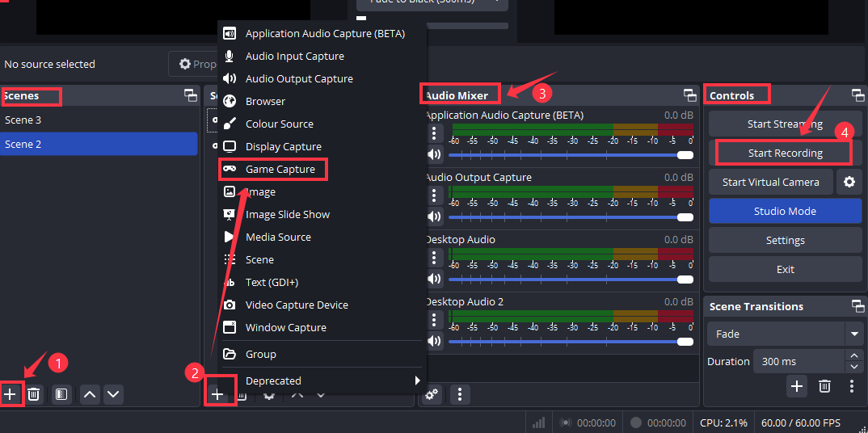Viewport: 868px width, 433px height.
Task: Move scene up with the arrow icon
Action: (90, 394)
